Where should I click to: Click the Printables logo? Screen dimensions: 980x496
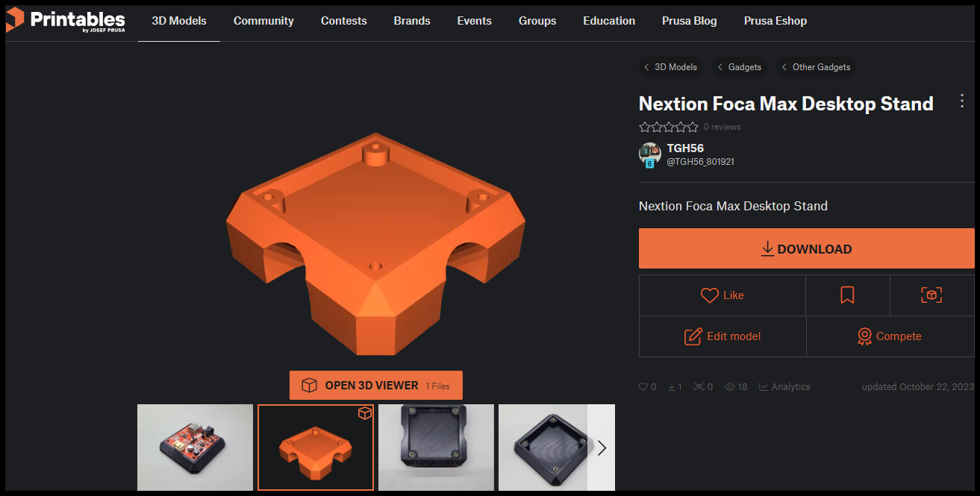pos(66,20)
